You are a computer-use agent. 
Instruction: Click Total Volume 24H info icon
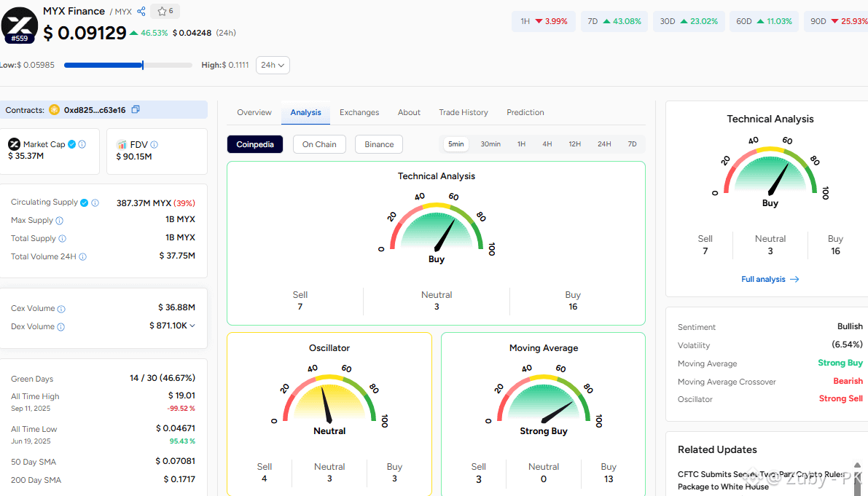pyautogui.click(x=82, y=256)
